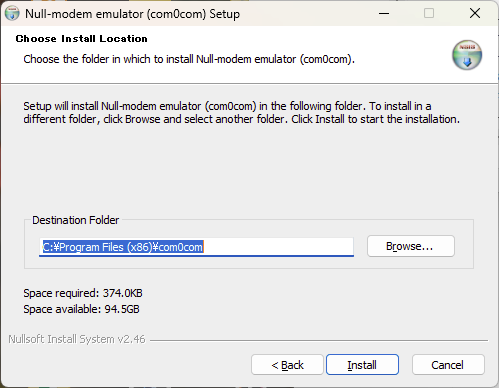The height and width of the screenshot is (388, 499).
Task: Click the 'Choose the folder in which to install' subtitle
Action: 189,59
